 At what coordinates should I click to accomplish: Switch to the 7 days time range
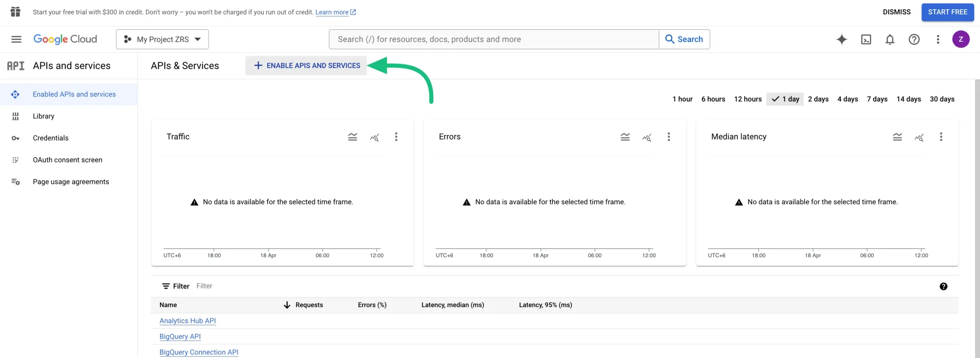877,99
